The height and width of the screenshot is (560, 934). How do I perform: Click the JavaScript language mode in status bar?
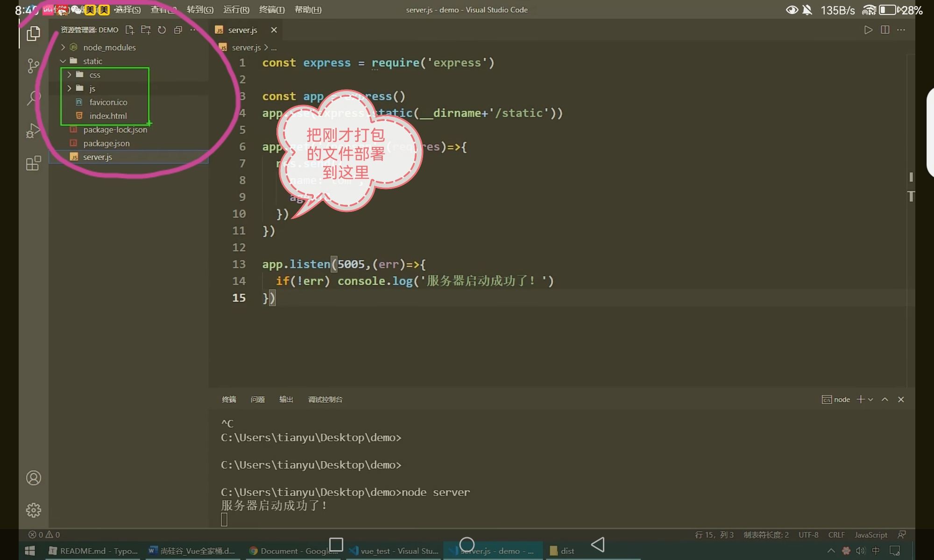(870, 535)
